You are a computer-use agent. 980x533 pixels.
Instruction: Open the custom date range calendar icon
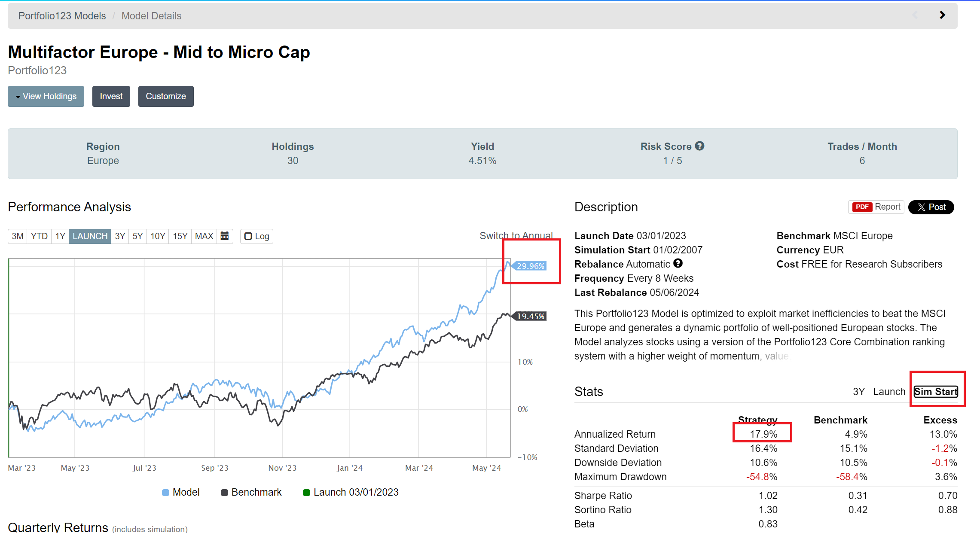pyautogui.click(x=224, y=236)
